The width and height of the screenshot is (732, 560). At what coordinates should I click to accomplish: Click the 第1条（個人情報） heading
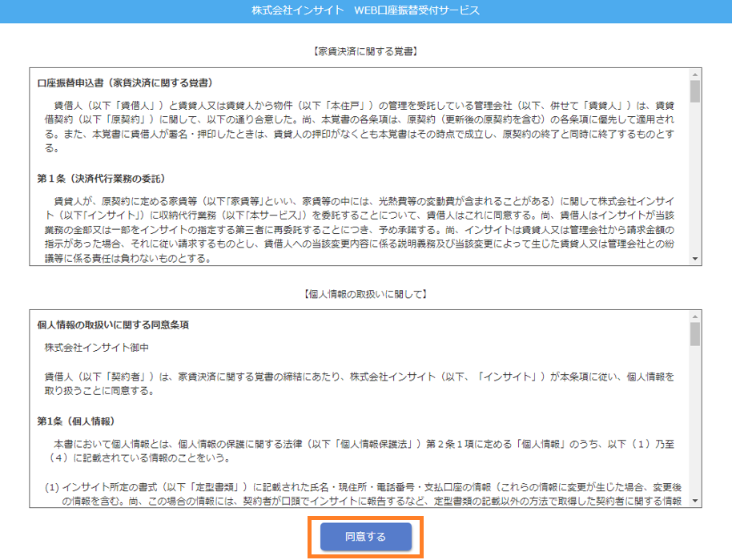76,421
